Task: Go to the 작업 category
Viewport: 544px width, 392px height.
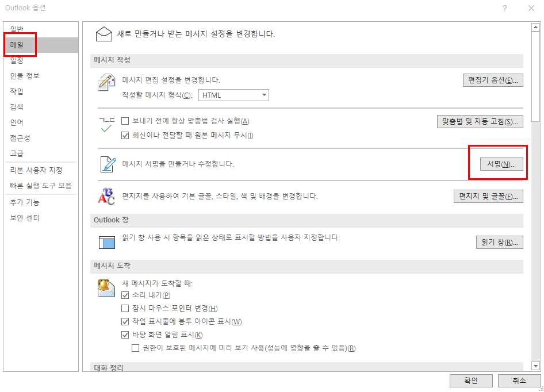Action: coord(41,91)
